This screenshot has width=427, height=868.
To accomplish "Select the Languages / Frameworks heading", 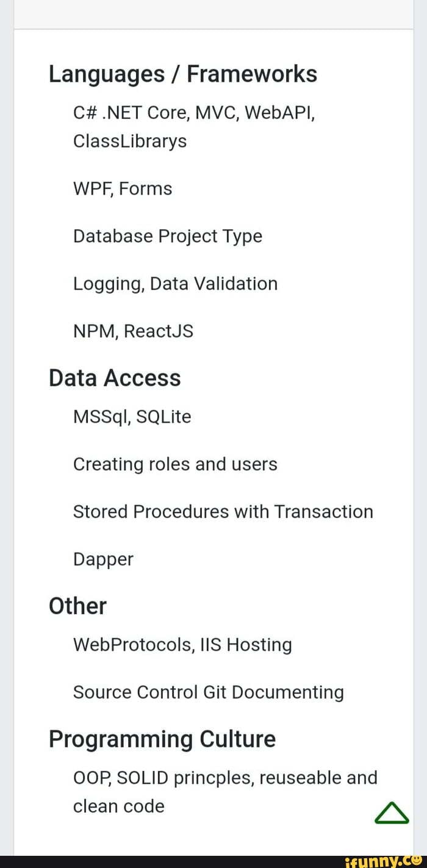I will [183, 74].
